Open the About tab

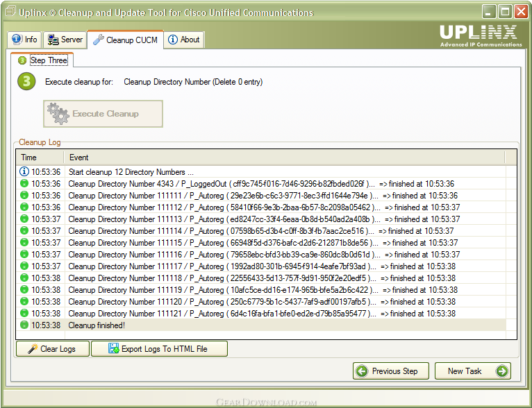coord(184,40)
